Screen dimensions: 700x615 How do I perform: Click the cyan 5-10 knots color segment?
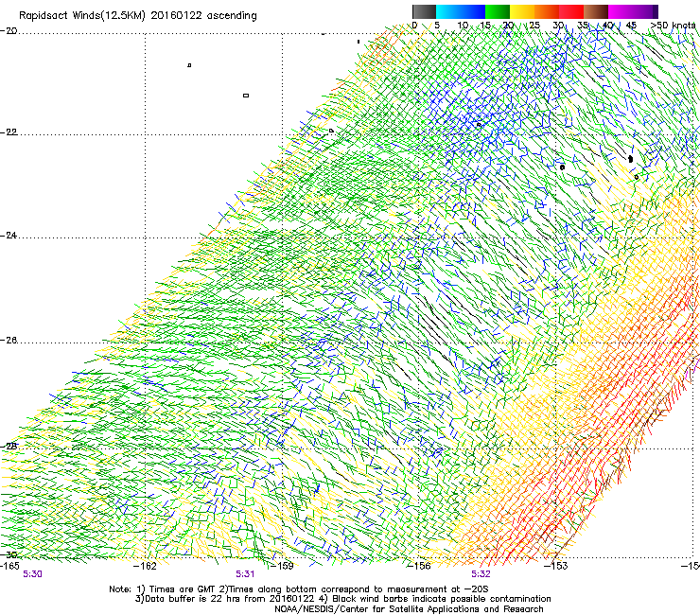447,11
